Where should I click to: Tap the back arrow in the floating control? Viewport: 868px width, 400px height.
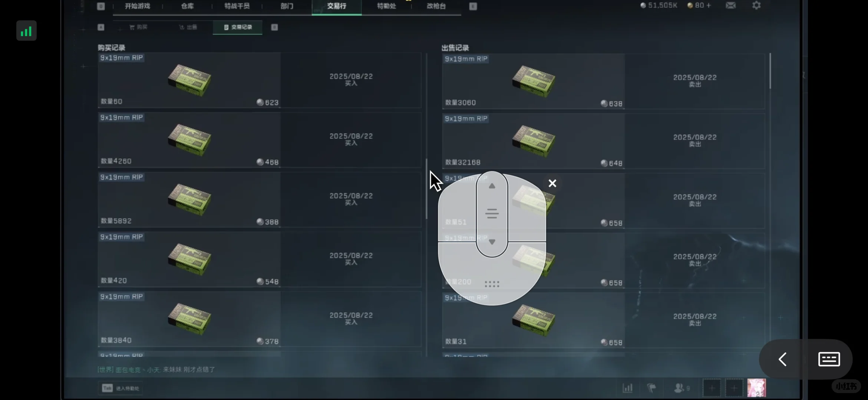pyautogui.click(x=782, y=359)
